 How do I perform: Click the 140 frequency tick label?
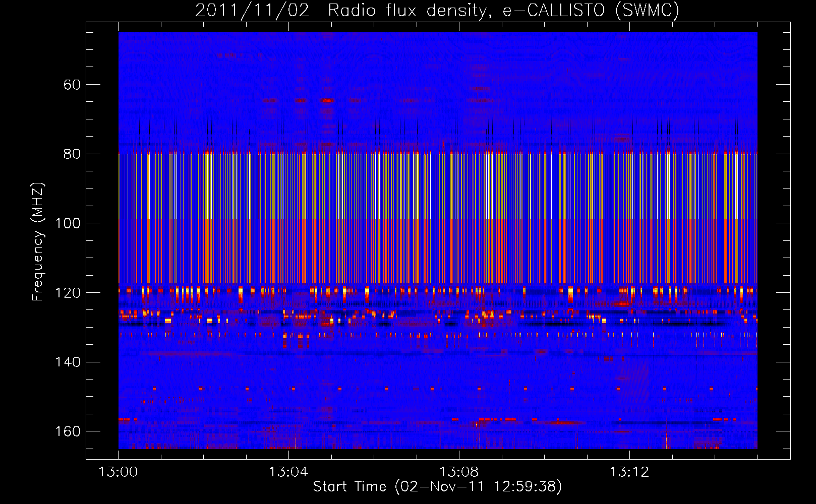(x=68, y=362)
